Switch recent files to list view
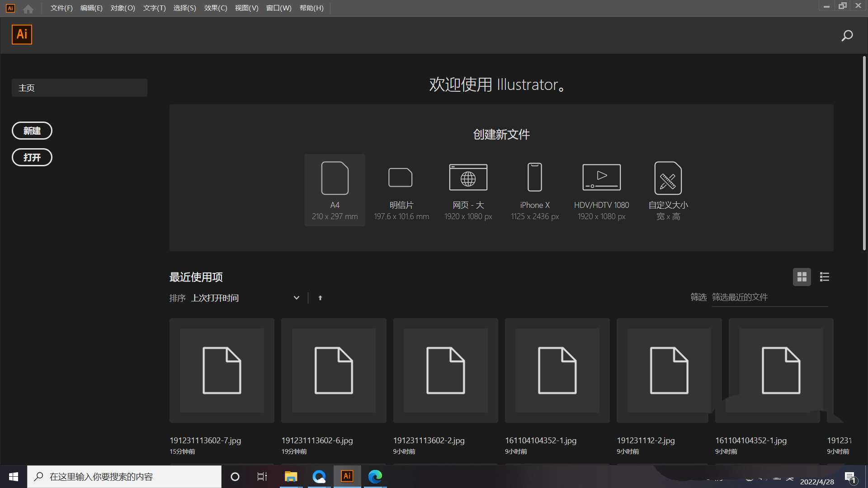The image size is (868, 488). pyautogui.click(x=825, y=277)
